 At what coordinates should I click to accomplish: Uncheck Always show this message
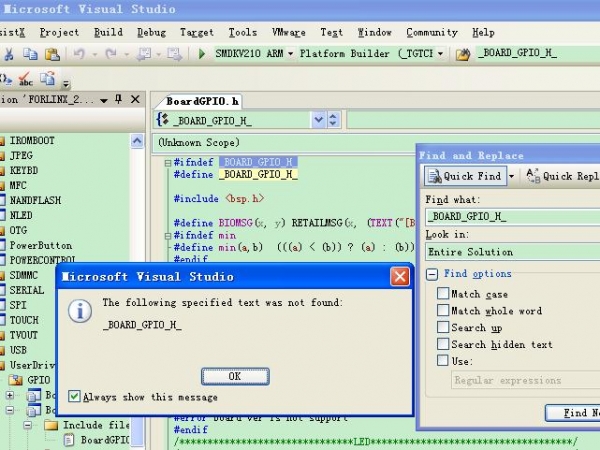click(x=75, y=397)
